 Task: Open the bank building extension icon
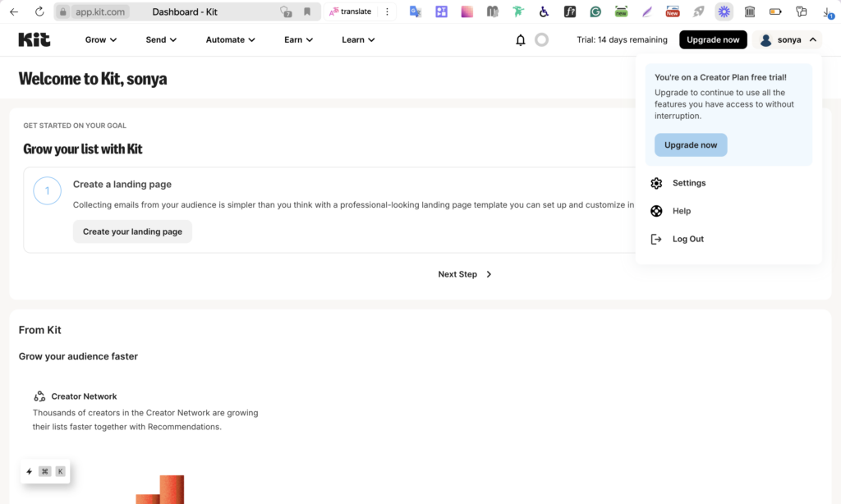pyautogui.click(x=750, y=11)
